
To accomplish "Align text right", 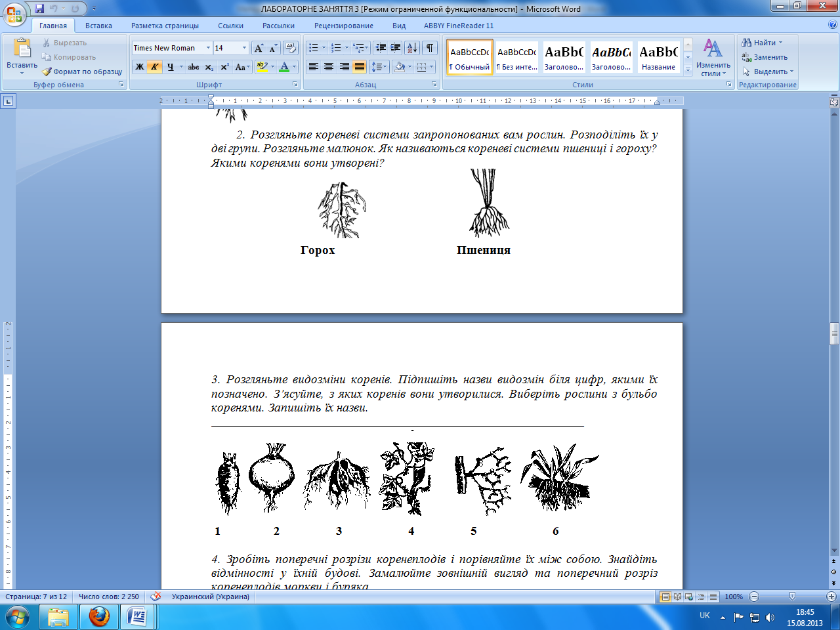I will tap(344, 67).
